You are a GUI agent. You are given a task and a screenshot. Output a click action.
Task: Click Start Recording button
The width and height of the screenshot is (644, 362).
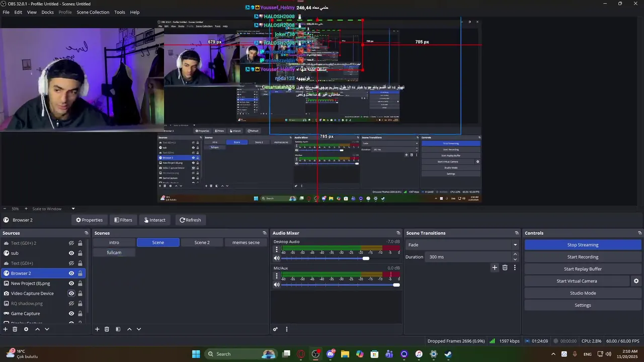click(x=583, y=257)
